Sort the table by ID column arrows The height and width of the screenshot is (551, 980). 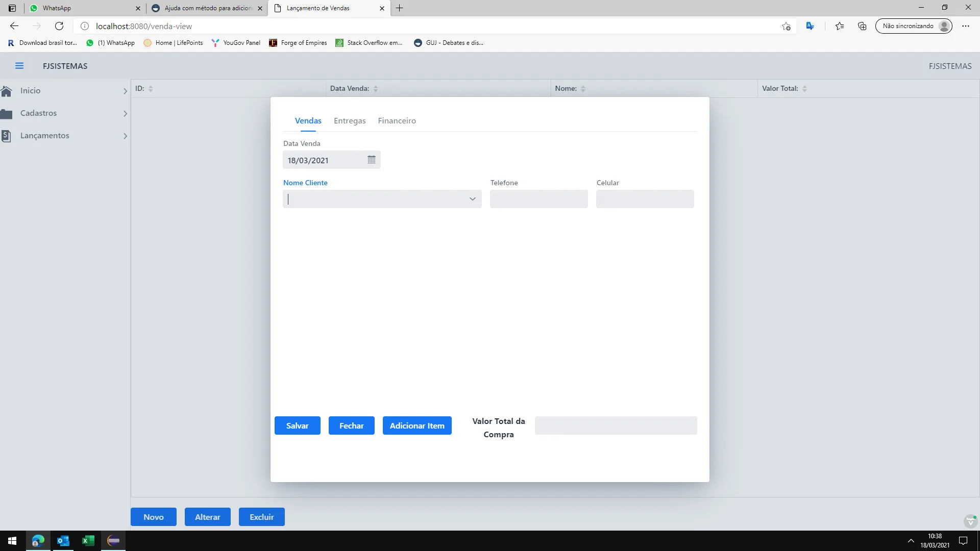pos(151,88)
